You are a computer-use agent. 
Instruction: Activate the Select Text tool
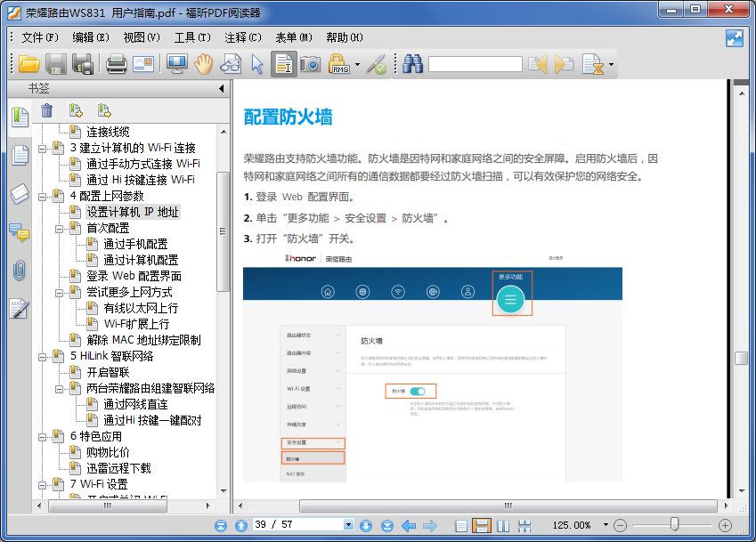coord(283,64)
